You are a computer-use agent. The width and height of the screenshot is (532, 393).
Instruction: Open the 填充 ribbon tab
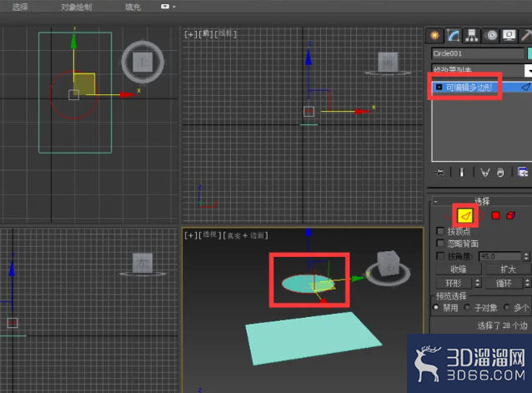coord(133,7)
